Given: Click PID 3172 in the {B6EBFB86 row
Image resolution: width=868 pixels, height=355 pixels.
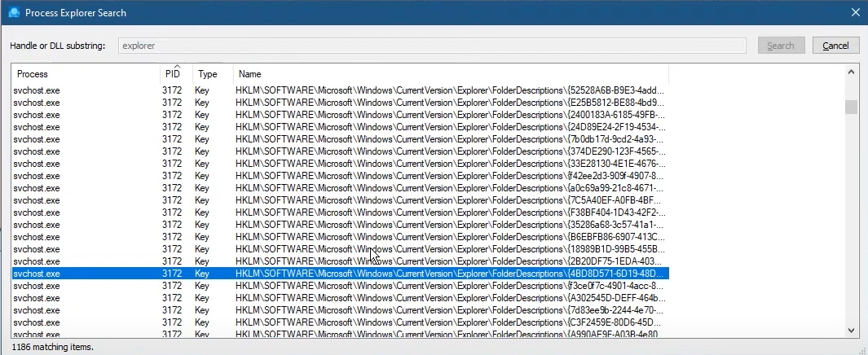Looking at the screenshot, I should 172,237.
